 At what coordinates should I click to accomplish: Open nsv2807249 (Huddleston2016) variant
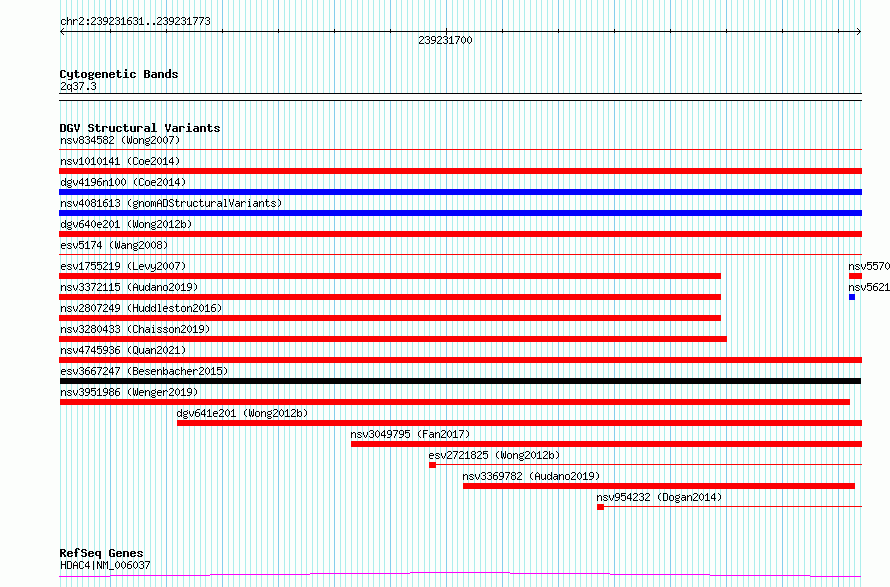click(x=141, y=308)
